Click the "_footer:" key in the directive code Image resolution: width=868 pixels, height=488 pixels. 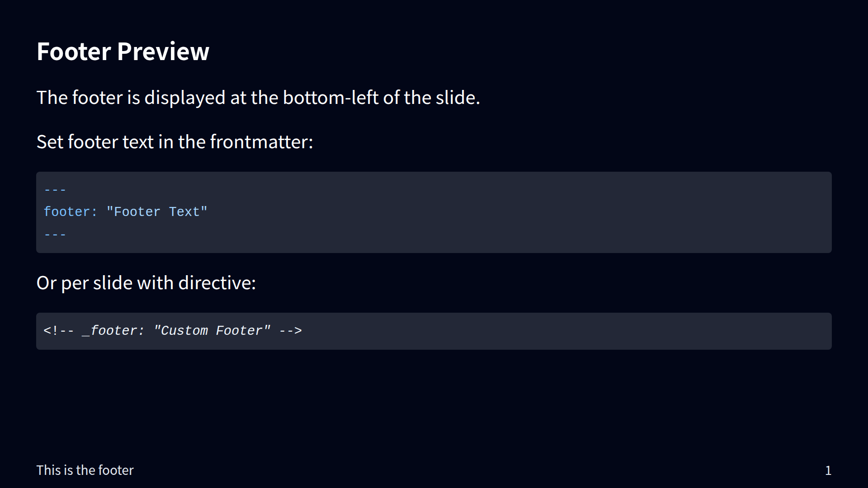[x=113, y=331]
